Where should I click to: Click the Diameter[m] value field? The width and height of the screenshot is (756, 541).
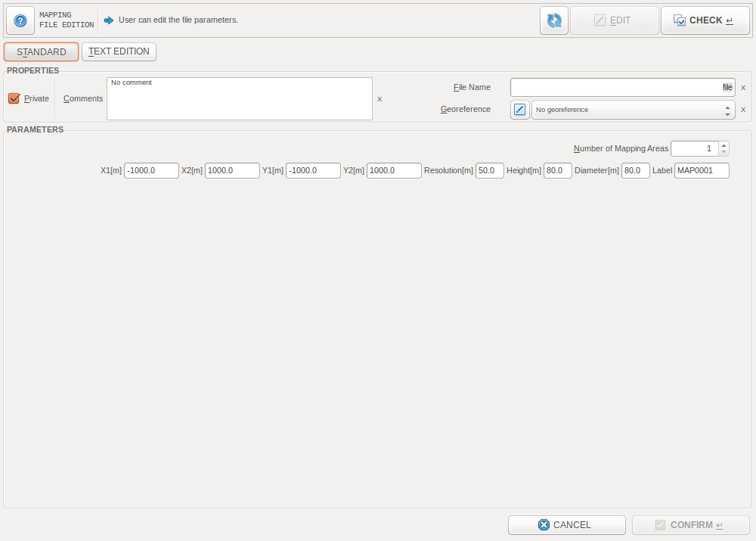[x=636, y=170]
